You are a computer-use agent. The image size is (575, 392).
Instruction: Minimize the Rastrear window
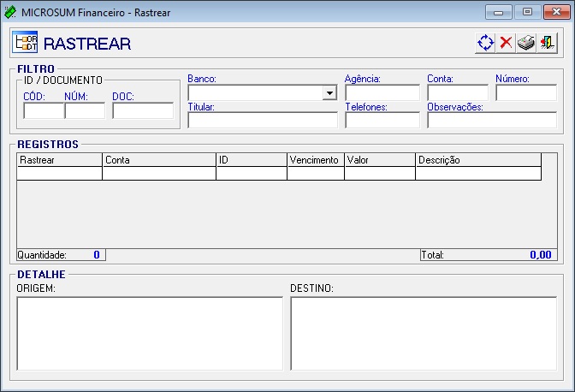pos(498,12)
